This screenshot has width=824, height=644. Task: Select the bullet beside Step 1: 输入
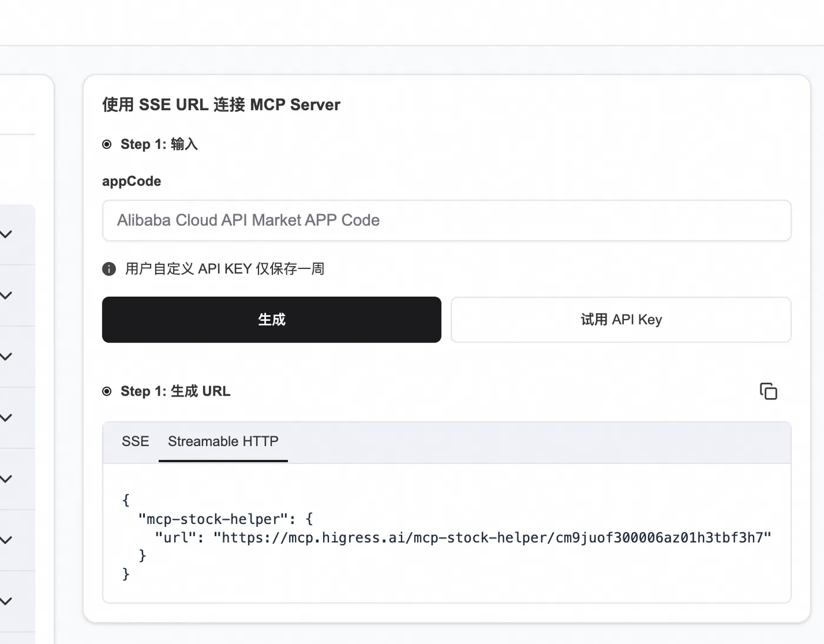pos(107,144)
